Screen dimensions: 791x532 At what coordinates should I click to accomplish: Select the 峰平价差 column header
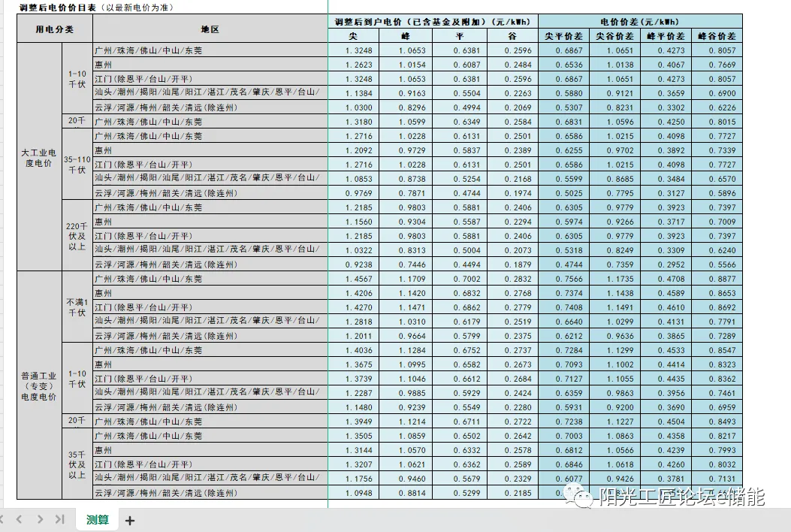(x=666, y=36)
